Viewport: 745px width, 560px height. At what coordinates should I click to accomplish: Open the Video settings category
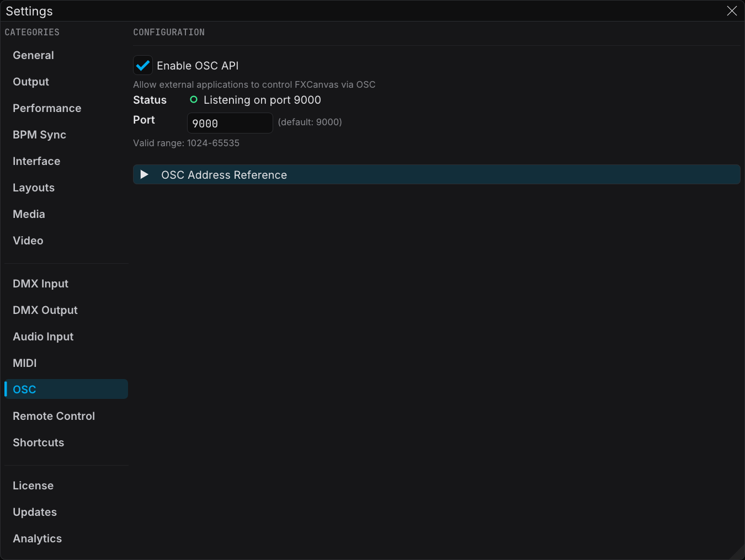[x=66, y=241]
